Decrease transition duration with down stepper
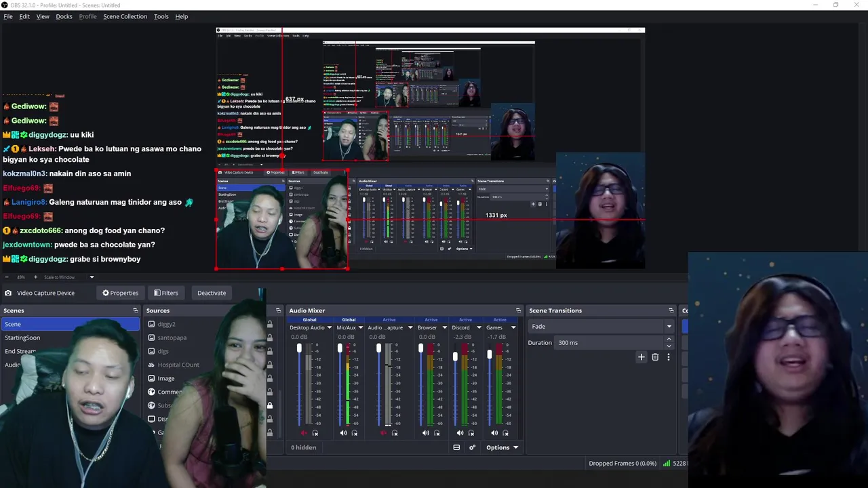 669,346
